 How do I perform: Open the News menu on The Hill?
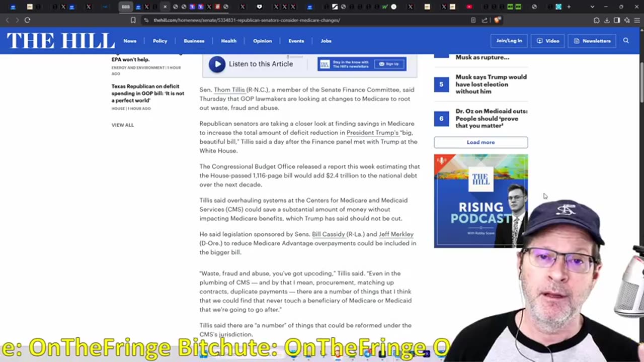point(130,41)
